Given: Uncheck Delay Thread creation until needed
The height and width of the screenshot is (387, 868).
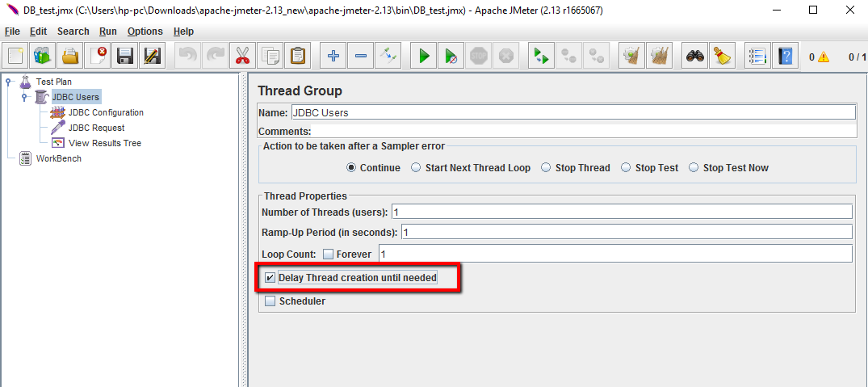Looking at the screenshot, I should (270, 278).
